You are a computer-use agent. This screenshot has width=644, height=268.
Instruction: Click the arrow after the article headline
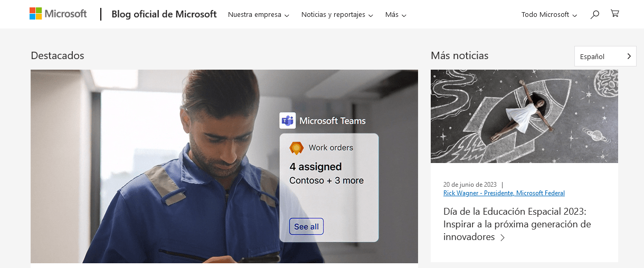(503, 237)
